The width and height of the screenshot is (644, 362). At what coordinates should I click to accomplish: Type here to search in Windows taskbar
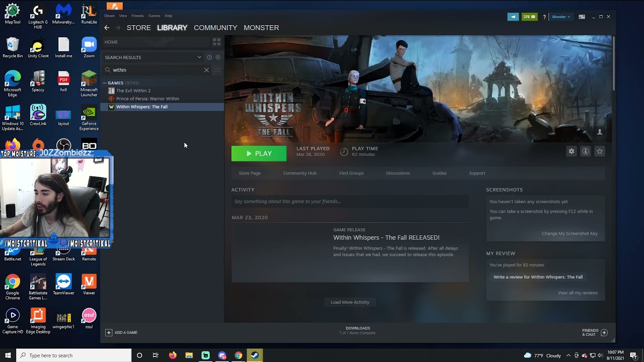[x=74, y=355]
